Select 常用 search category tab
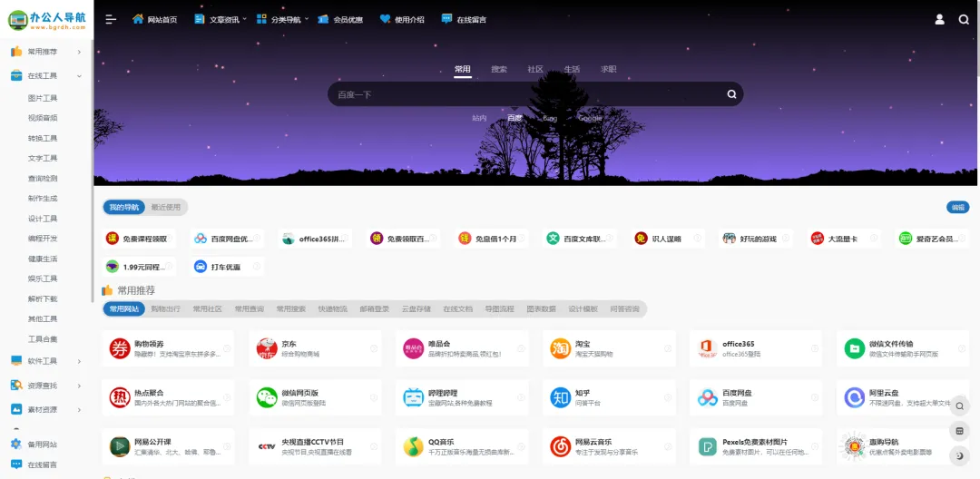This screenshot has width=980, height=479. click(x=463, y=69)
